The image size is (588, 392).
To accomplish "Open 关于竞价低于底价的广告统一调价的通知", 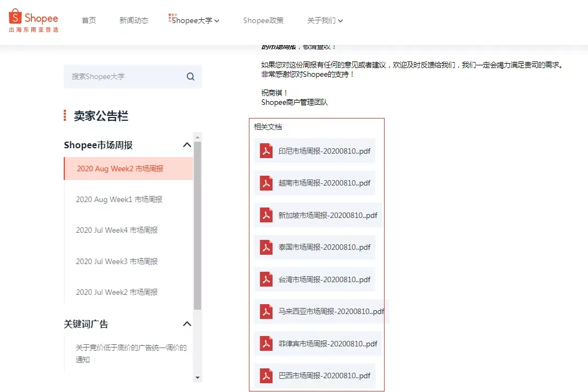I will click(x=131, y=354).
